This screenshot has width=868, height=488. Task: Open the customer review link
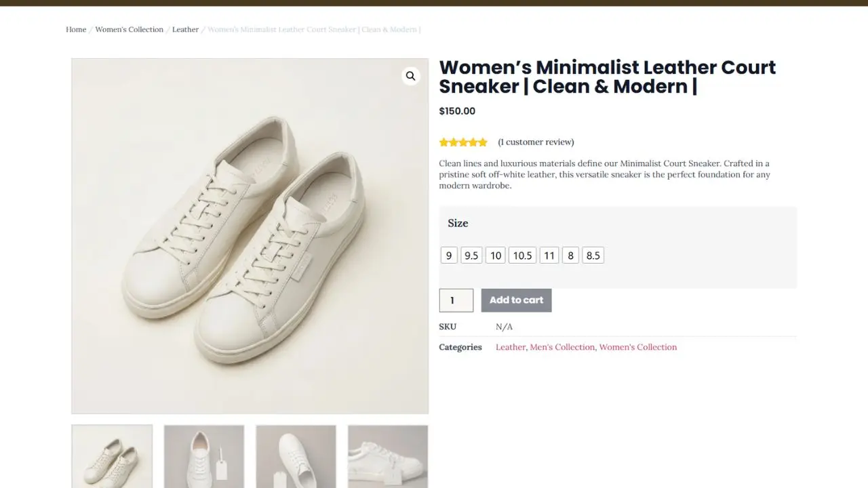pos(536,142)
